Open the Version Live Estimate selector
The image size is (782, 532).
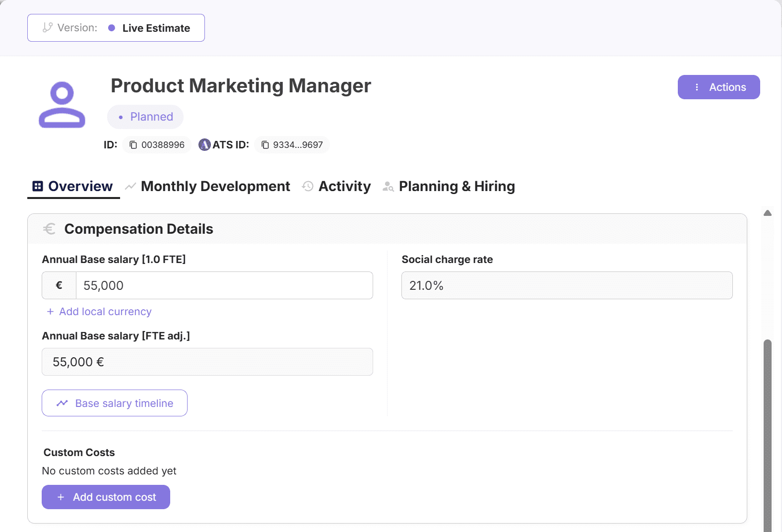pos(116,28)
